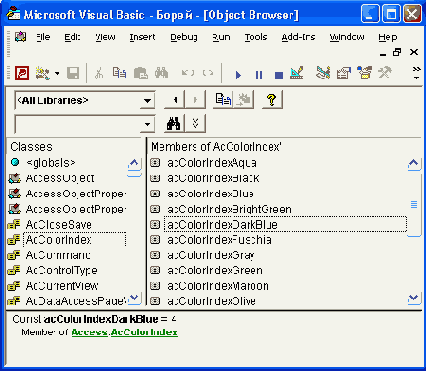Screen dimensions: 426x371
Task: Open the Tools menu
Action: (256, 37)
